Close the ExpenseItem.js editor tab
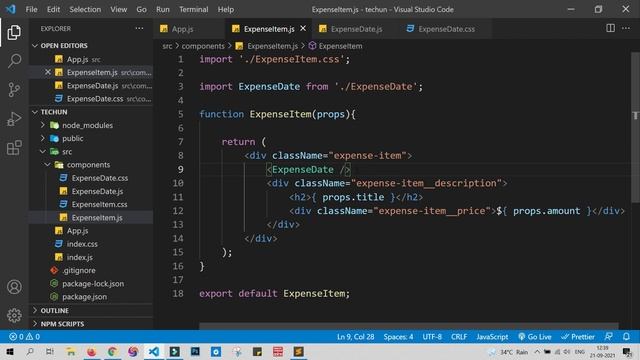Screen dimensions: 640x360 [x=303, y=28]
